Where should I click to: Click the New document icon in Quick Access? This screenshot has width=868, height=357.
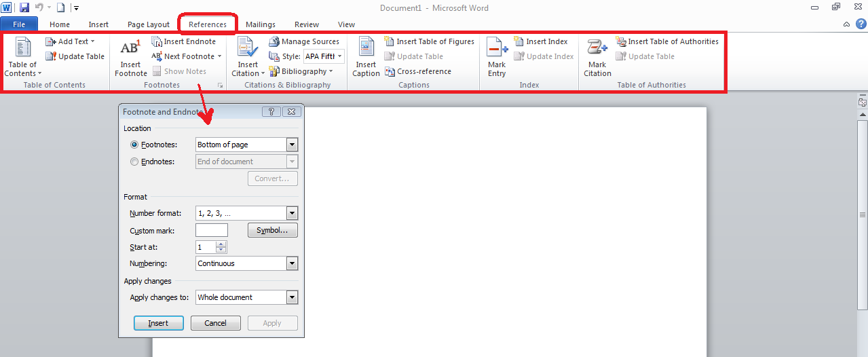(61, 7)
